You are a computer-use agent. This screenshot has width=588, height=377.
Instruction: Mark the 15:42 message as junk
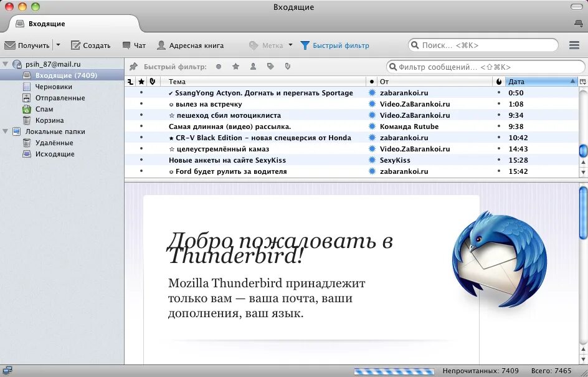[499, 171]
